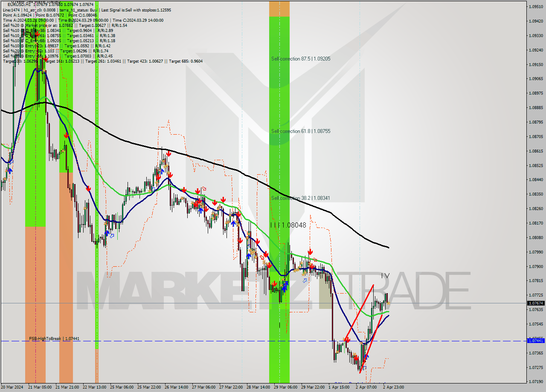Click the 'Point A:1.09424' info text

(17, 15)
